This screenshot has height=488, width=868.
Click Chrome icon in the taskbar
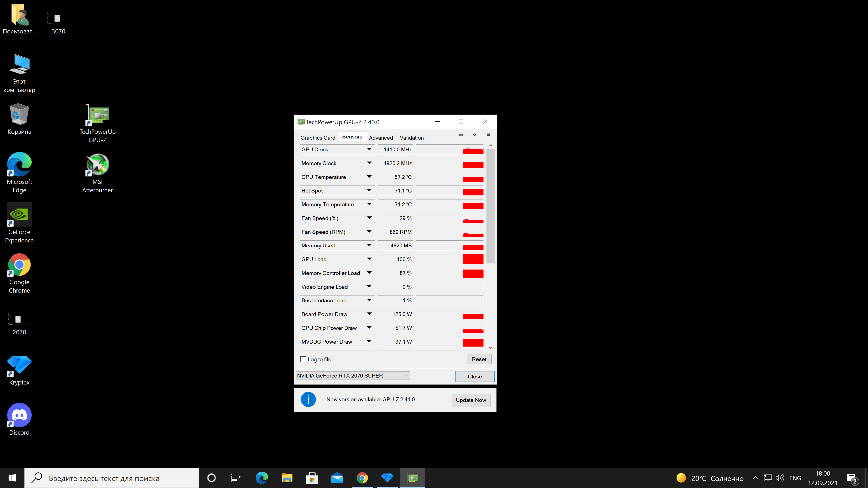[x=362, y=478]
